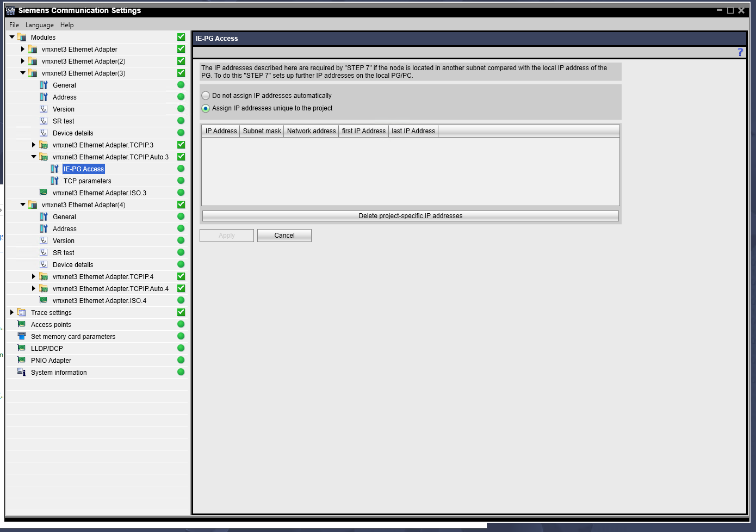
Task: Toggle the green checkbox beside Modules
Action: click(x=181, y=37)
